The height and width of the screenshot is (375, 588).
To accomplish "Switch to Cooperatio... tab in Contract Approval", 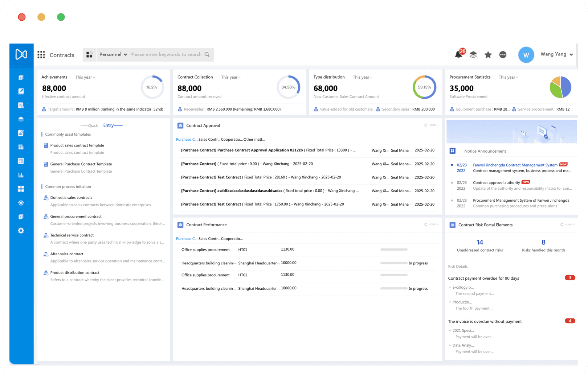I will 232,139.
